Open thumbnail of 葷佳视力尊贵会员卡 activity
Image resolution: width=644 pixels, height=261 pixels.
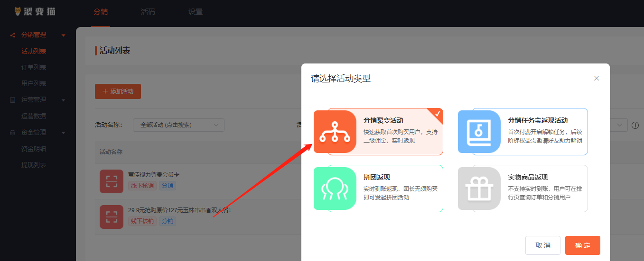pyautogui.click(x=112, y=181)
